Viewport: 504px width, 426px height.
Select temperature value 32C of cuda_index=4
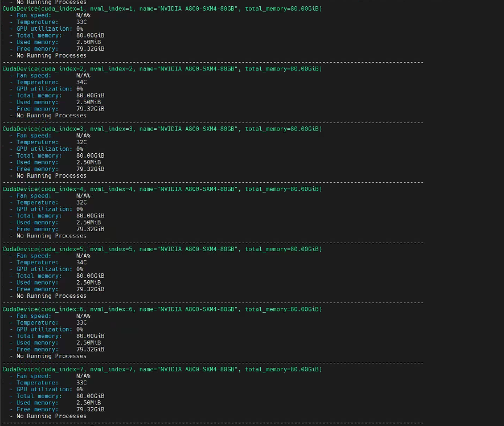click(x=81, y=203)
